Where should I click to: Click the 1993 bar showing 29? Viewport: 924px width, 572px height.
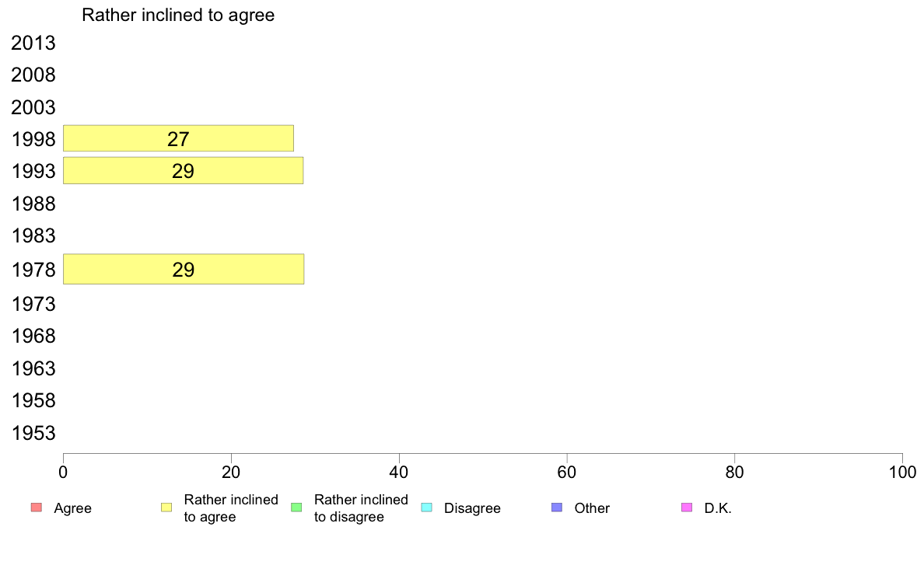pos(184,171)
